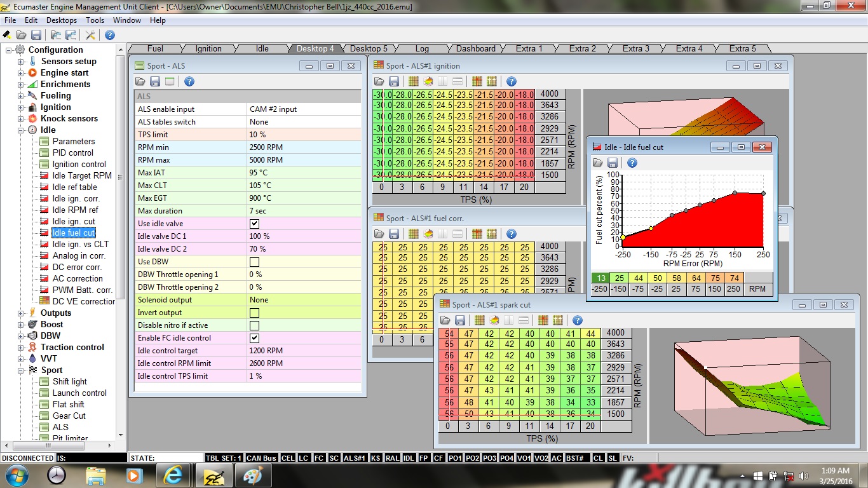The height and width of the screenshot is (488, 868).
Task: Click help icon in ALS#1 spark cut toolbar
Action: coord(577,320)
